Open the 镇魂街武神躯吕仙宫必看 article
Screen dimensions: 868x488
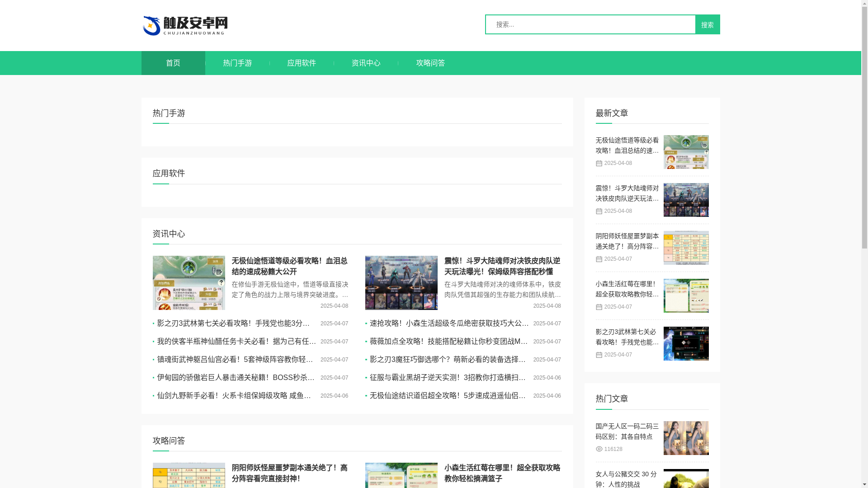(x=236, y=360)
